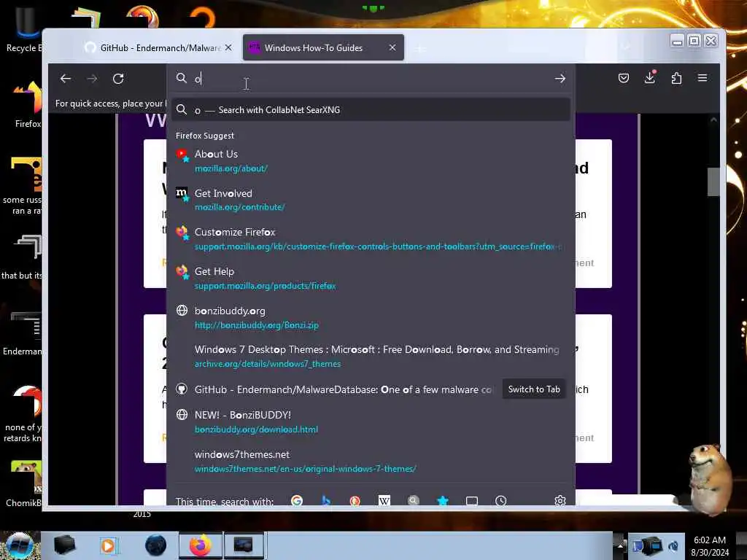This screenshot has height=560, width=747.
Task: Click the blue globe taskbar icon
Action: [155, 545]
